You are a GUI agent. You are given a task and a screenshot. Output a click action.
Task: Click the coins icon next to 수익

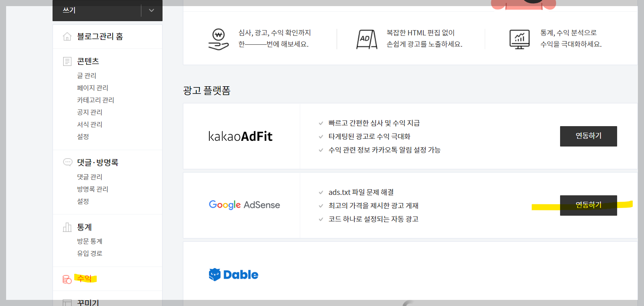click(x=67, y=279)
